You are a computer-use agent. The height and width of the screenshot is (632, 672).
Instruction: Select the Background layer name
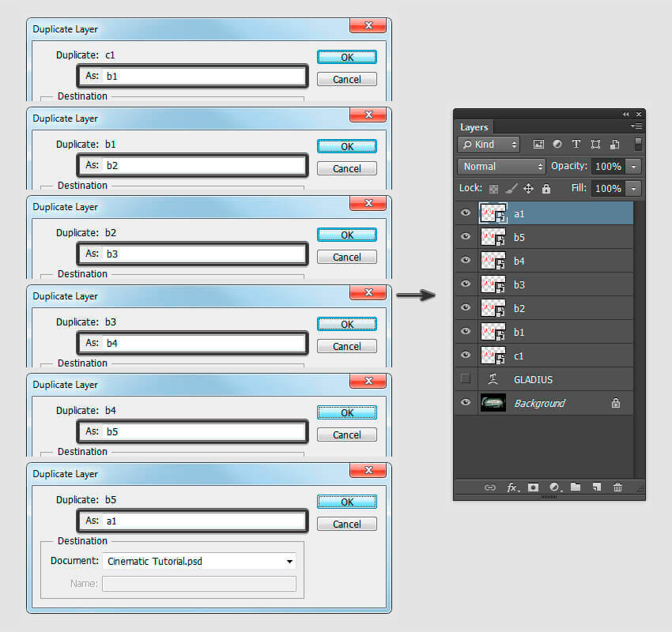pyautogui.click(x=539, y=403)
